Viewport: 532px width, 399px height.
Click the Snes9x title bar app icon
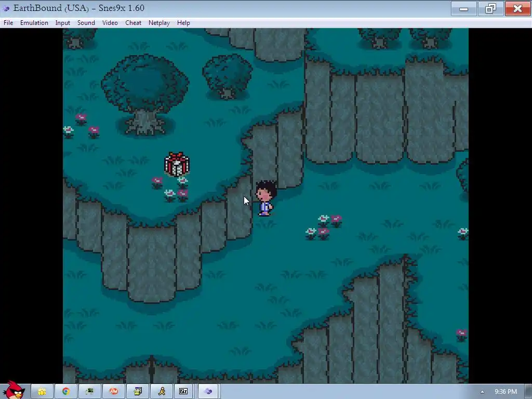(6, 8)
